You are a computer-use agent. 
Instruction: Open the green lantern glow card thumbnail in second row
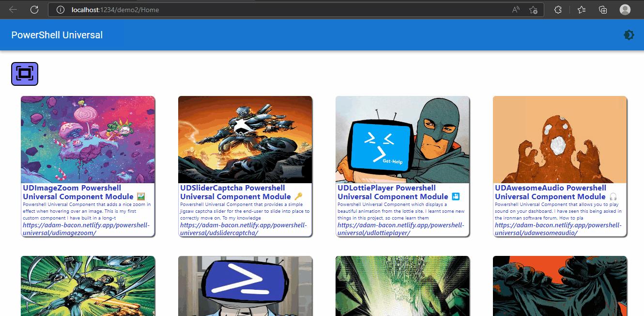click(402, 286)
